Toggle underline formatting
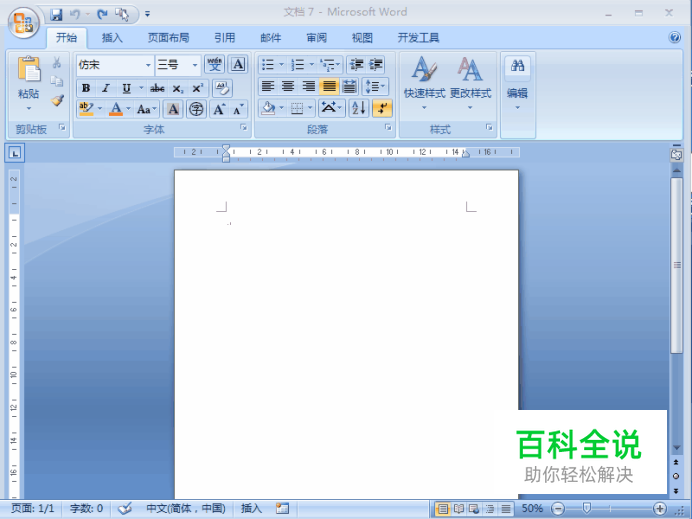The height and width of the screenshot is (519, 692). (x=127, y=89)
